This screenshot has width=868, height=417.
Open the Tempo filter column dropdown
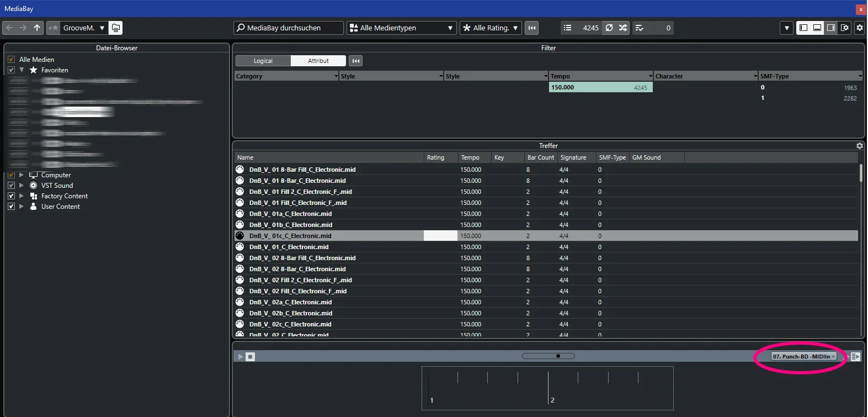(x=651, y=76)
